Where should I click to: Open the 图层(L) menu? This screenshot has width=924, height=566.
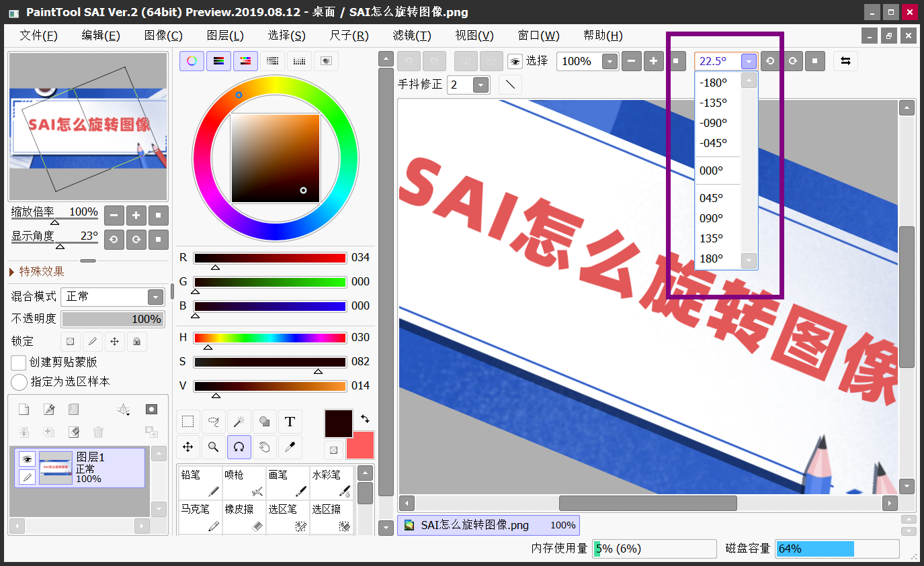225,36
